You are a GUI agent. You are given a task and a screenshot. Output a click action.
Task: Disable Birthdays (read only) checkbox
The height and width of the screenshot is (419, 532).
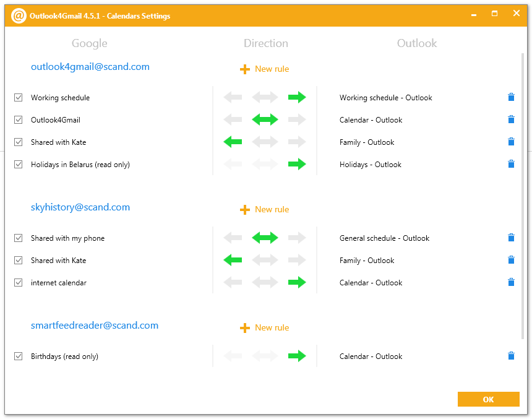pyautogui.click(x=19, y=356)
